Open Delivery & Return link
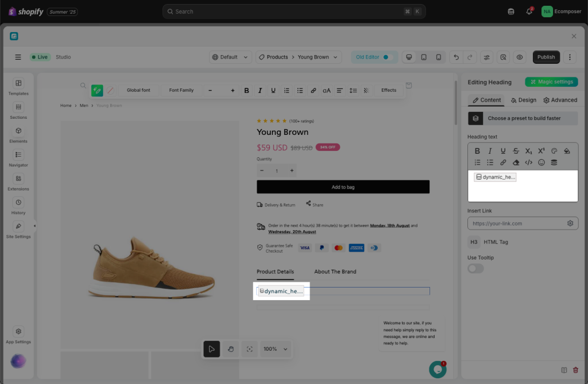The height and width of the screenshot is (384, 588). pyautogui.click(x=276, y=205)
